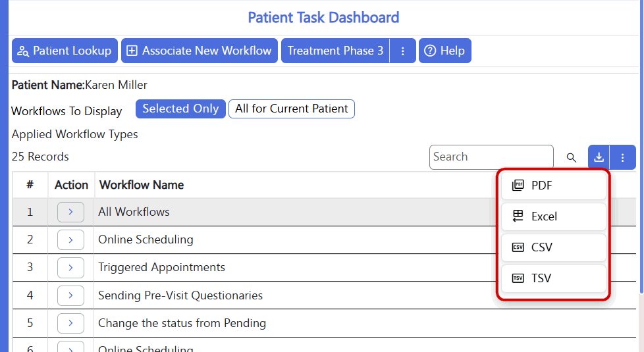Export records as PDF

[x=554, y=186]
